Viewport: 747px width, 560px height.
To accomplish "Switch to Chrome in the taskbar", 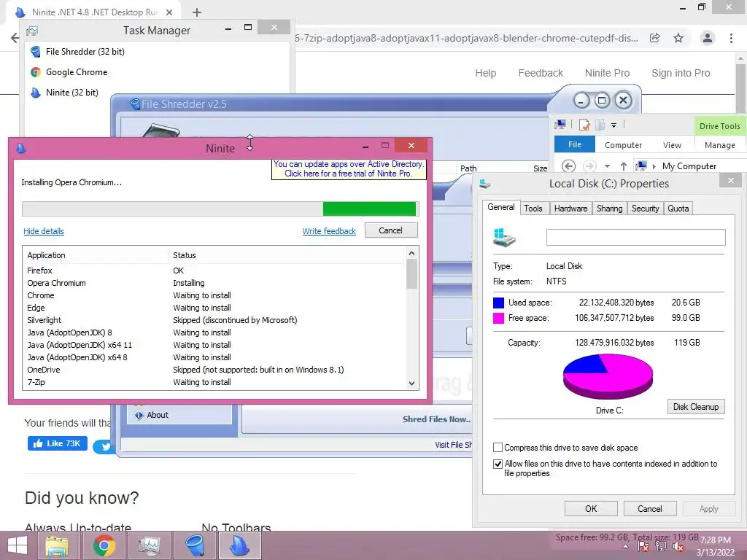I will pyautogui.click(x=104, y=545).
